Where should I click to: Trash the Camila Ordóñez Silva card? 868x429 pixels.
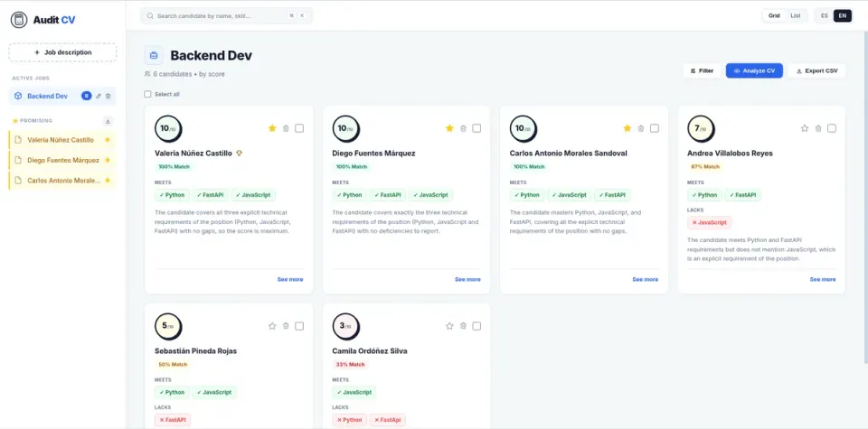click(463, 326)
